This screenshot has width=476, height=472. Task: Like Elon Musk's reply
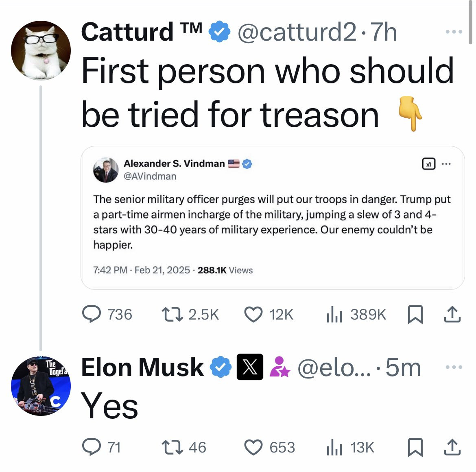pyautogui.click(x=253, y=447)
